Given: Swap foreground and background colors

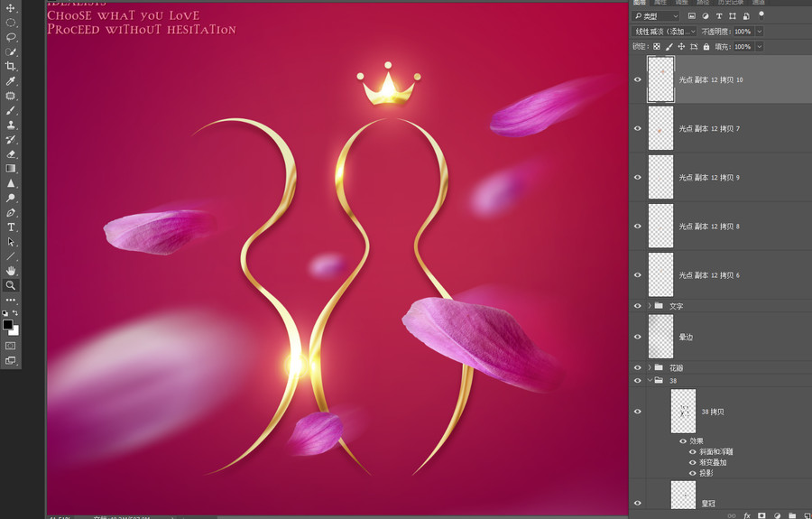Looking at the screenshot, I should [15, 313].
